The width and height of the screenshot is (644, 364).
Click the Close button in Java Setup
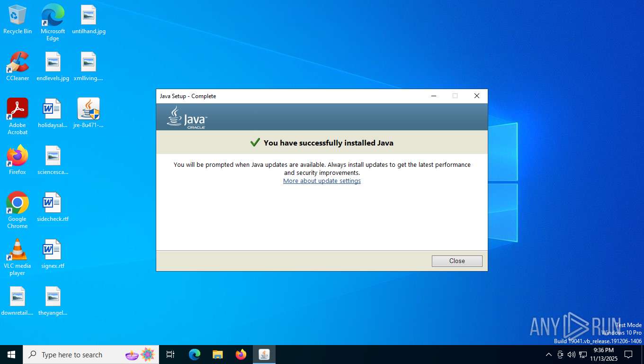(457, 261)
